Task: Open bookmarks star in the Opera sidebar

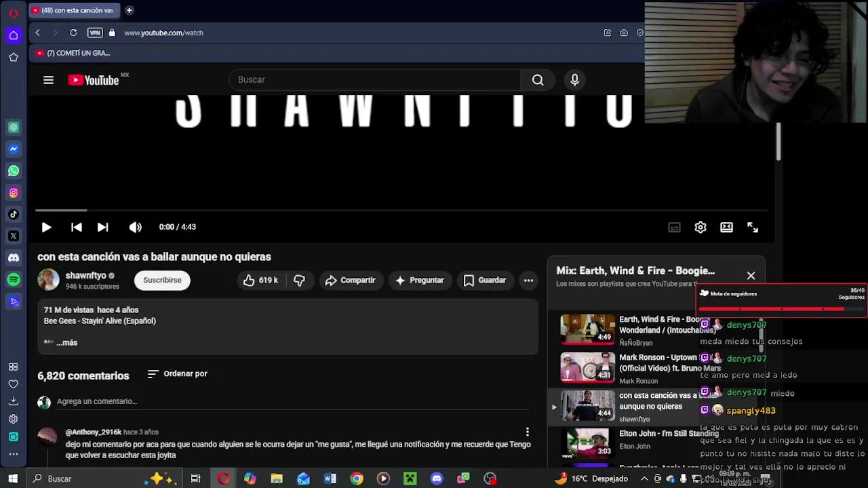Action: click(14, 58)
